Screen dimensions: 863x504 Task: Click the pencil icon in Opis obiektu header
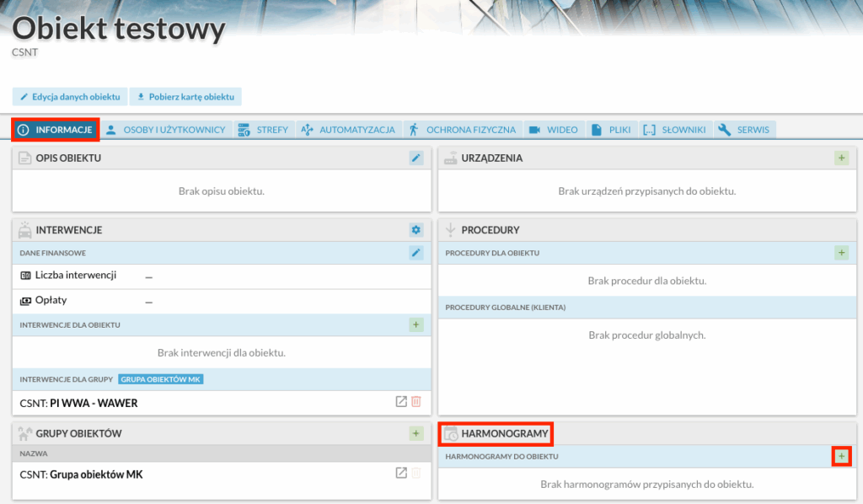(415, 158)
